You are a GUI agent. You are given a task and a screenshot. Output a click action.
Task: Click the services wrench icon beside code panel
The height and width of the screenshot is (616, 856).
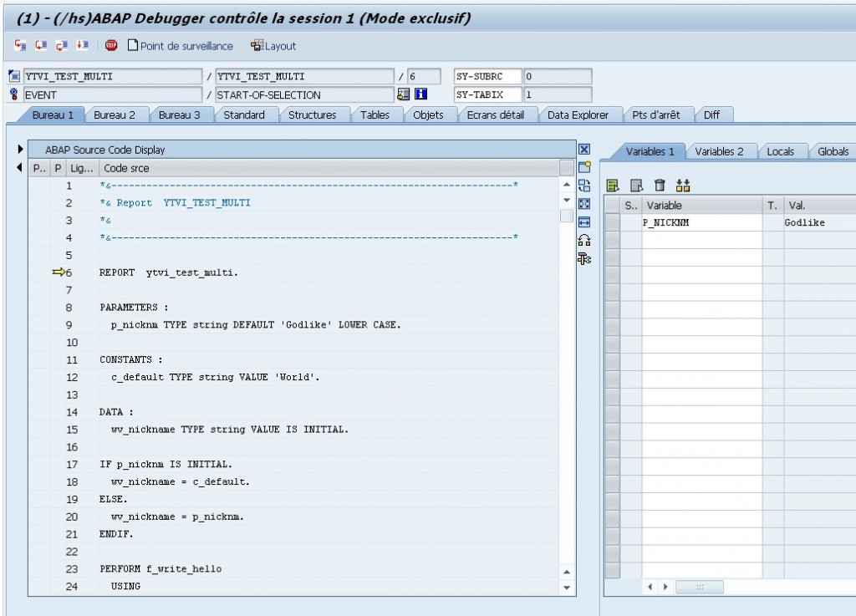click(x=584, y=259)
